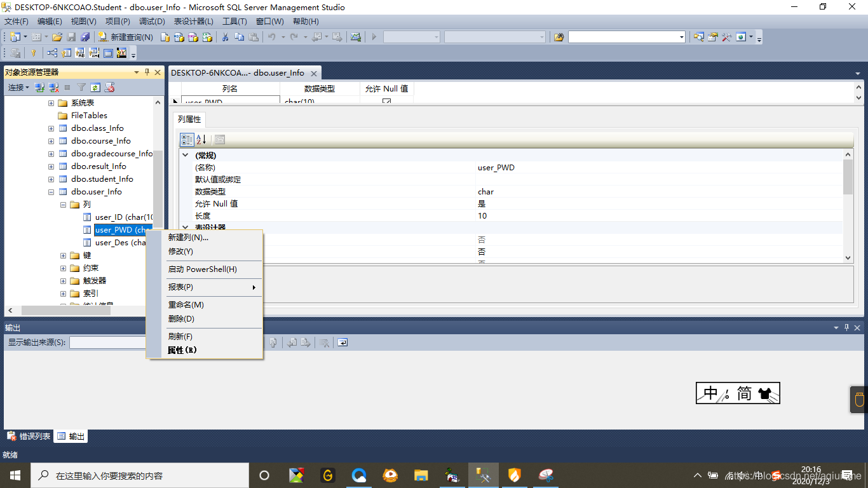Choose 删除(D) from the context menu
This screenshot has height=488, width=868.
pyautogui.click(x=205, y=319)
